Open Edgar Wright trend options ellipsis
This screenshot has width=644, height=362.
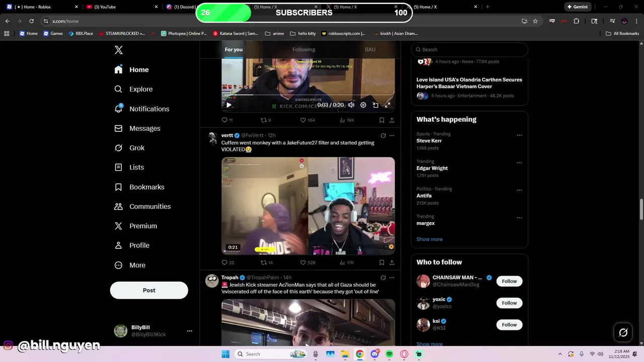coord(519,163)
